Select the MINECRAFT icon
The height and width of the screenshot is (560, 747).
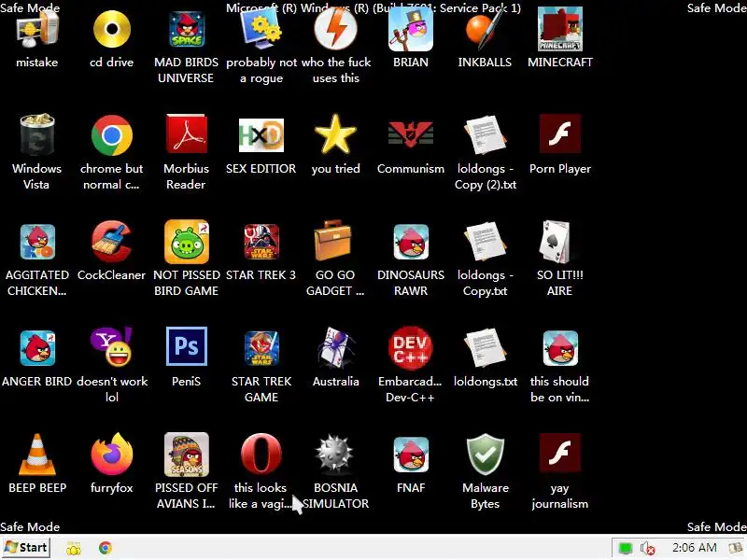point(560,29)
